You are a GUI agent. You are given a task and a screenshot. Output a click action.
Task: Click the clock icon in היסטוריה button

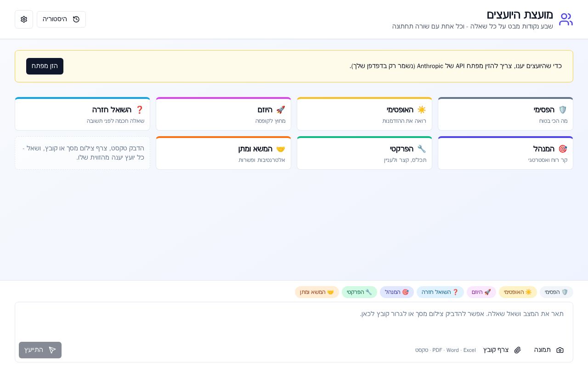pos(76,19)
